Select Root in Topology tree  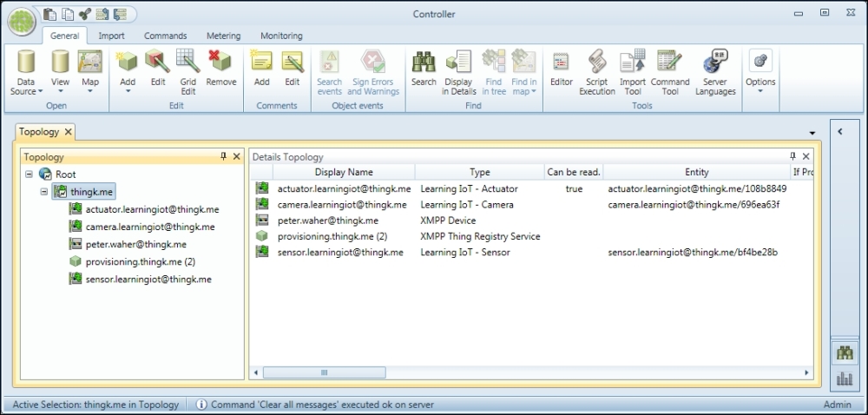click(65, 175)
